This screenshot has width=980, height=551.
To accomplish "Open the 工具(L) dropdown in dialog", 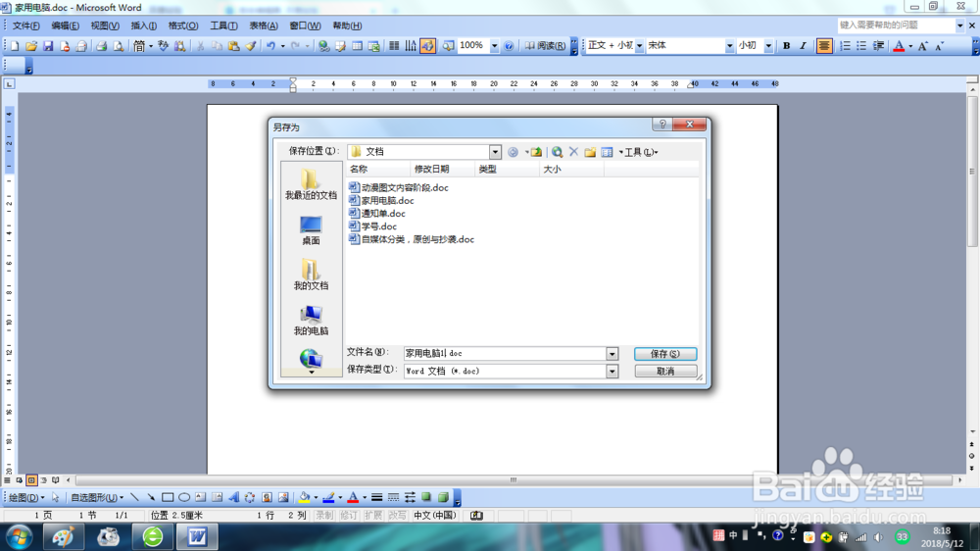I will (x=641, y=152).
